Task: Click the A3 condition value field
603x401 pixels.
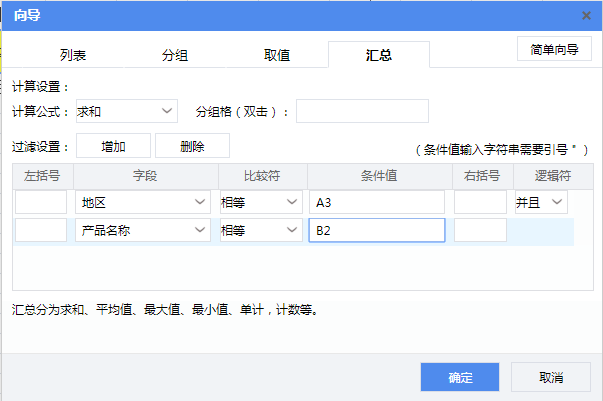Action: (x=376, y=203)
